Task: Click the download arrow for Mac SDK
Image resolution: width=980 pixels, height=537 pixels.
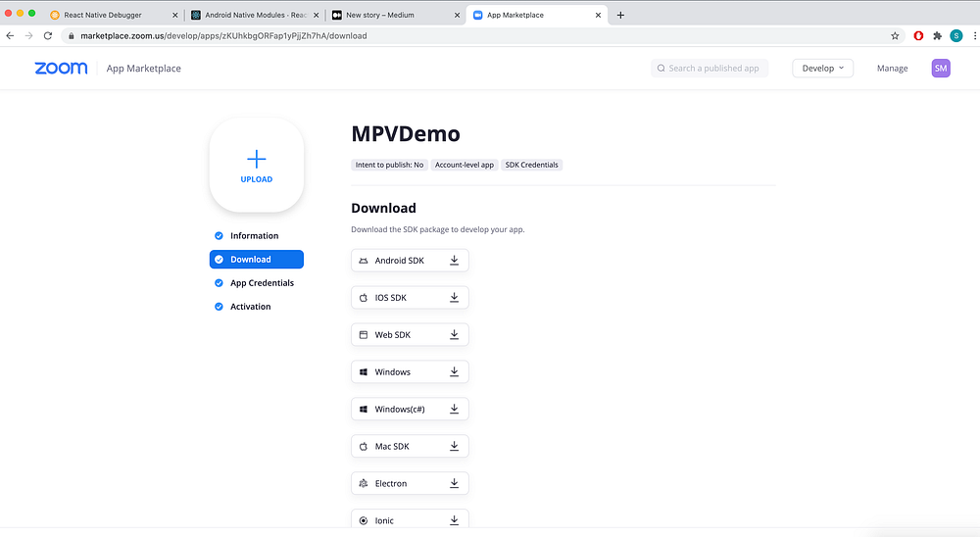Action: tap(455, 446)
